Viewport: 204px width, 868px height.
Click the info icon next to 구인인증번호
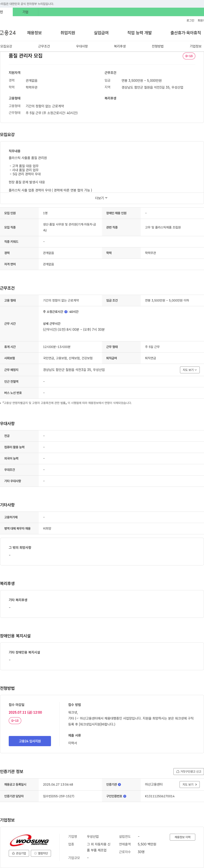coord(125,796)
